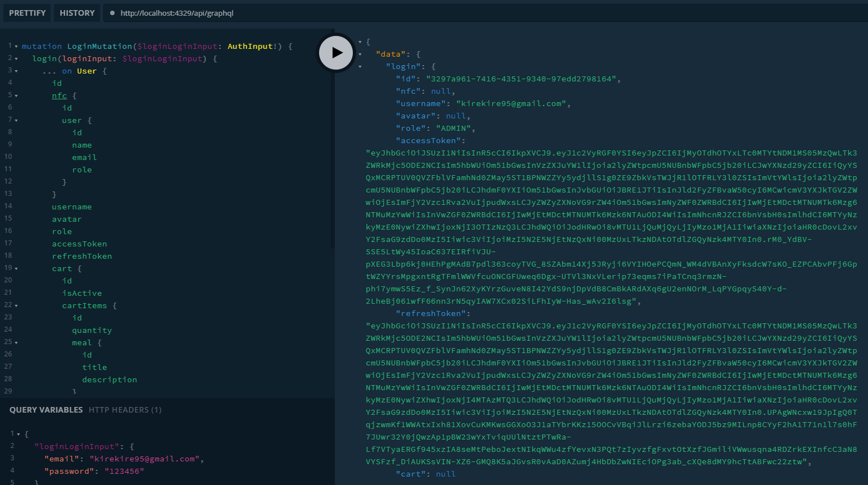
Task: Click the description field in query
Action: point(110,380)
